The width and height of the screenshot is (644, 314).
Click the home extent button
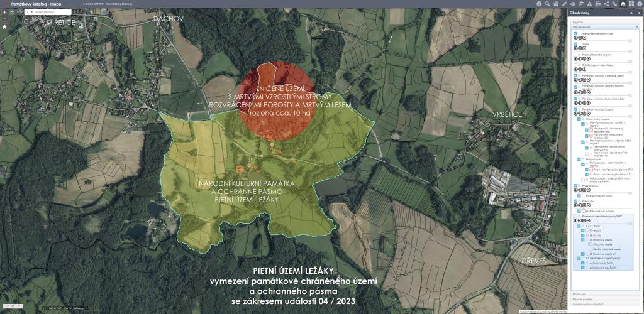click(x=4, y=27)
